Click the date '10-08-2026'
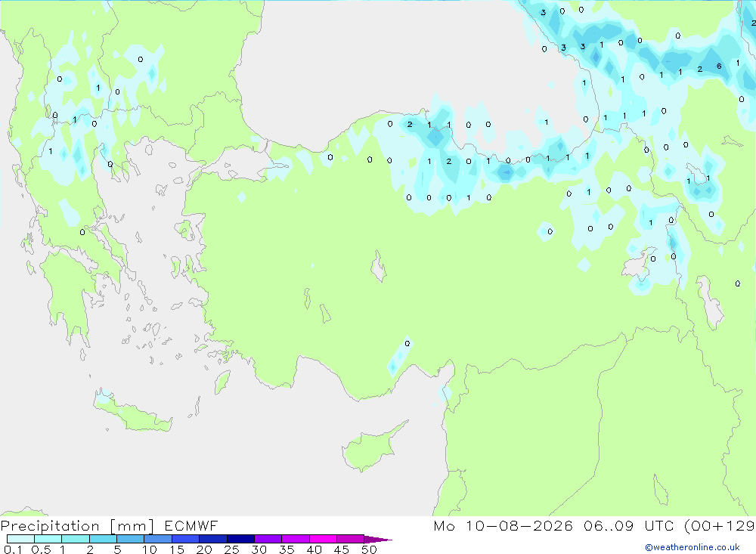Screen dimensions: 756x554 coord(519,526)
